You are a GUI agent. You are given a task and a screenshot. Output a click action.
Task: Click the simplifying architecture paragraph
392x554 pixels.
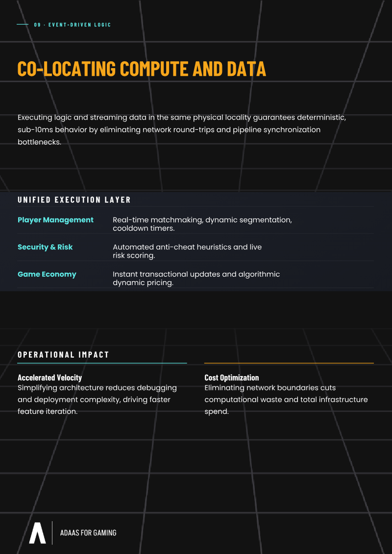click(x=97, y=400)
